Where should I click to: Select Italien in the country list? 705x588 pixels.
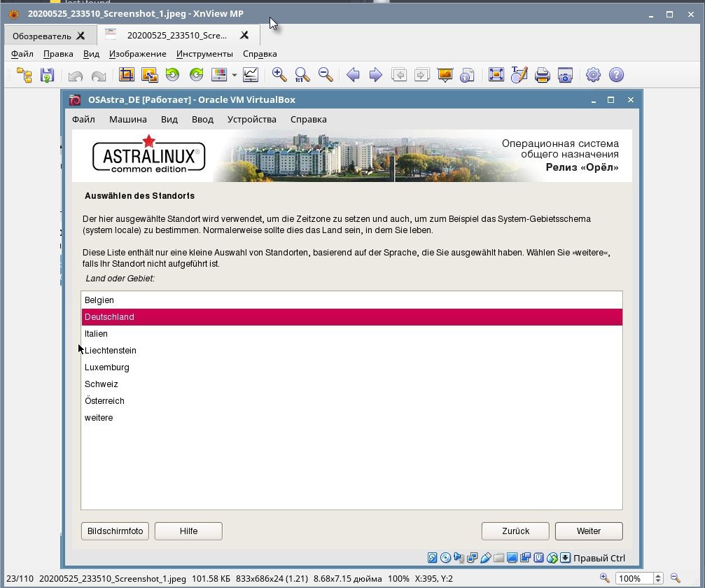click(x=351, y=334)
